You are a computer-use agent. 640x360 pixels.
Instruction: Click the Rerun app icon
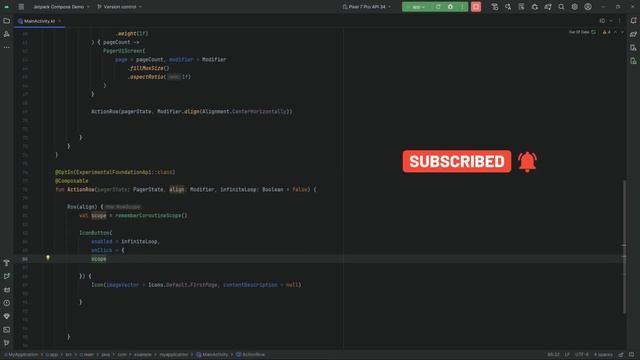point(438,7)
